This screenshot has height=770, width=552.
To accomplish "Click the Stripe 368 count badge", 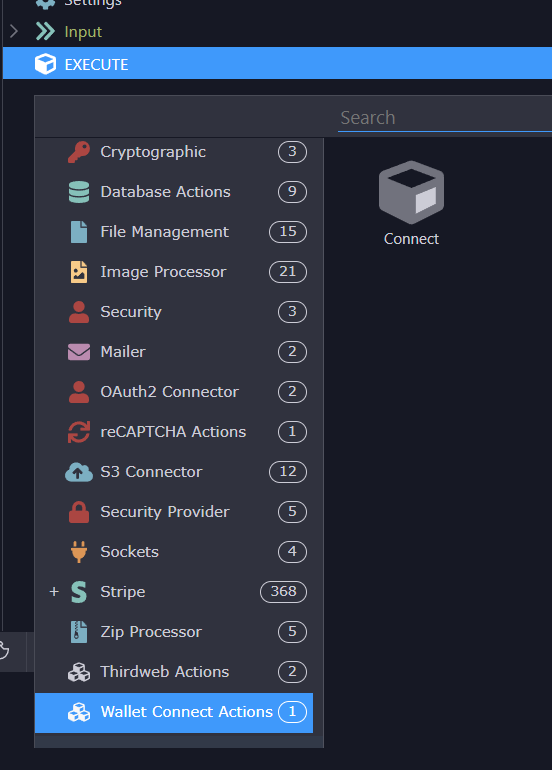I will tap(283, 591).
